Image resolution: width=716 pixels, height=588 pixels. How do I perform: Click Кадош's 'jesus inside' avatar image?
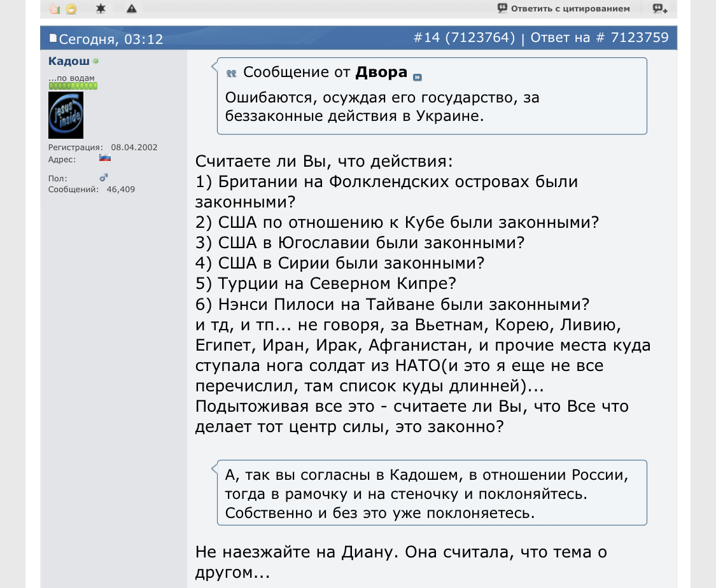click(x=66, y=115)
